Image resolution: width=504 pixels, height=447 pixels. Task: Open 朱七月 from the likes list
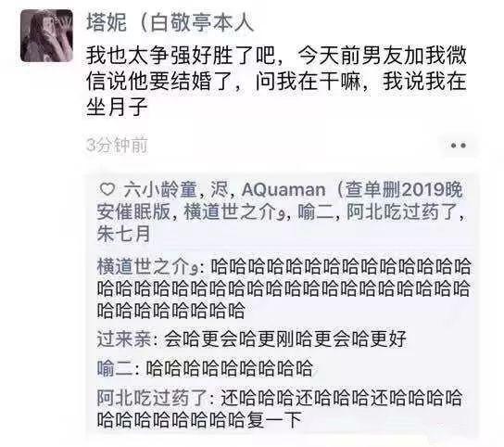click(124, 234)
